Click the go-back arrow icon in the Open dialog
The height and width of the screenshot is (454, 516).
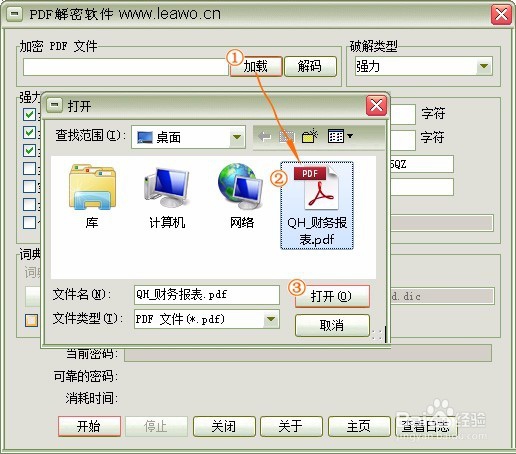tap(265, 137)
